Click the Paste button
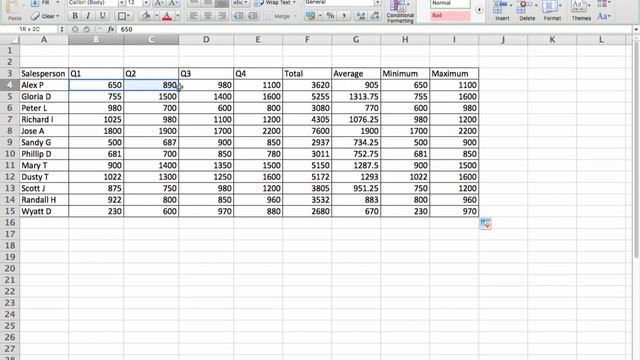The width and height of the screenshot is (640, 360). [15, 11]
